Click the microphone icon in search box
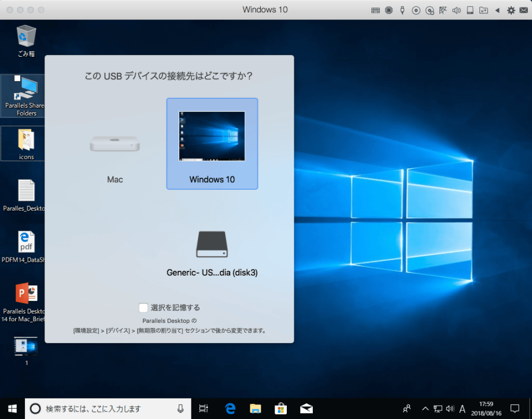This screenshot has height=419, width=532. pyautogui.click(x=180, y=409)
